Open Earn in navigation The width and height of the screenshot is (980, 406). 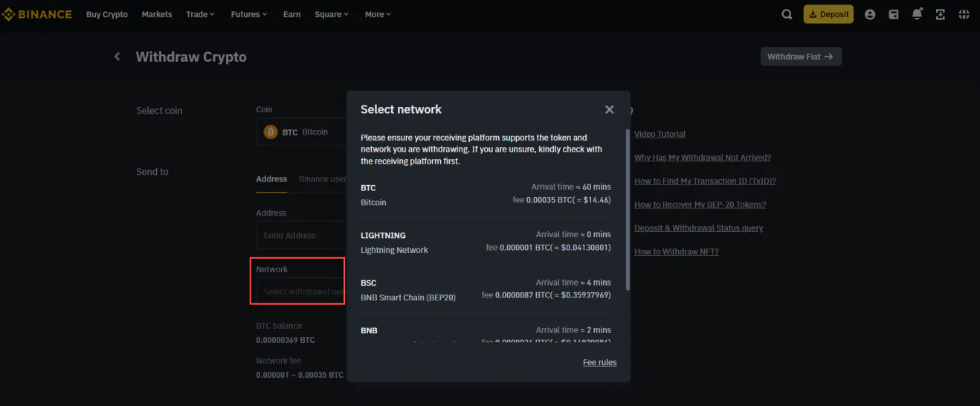pyautogui.click(x=291, y=14)
